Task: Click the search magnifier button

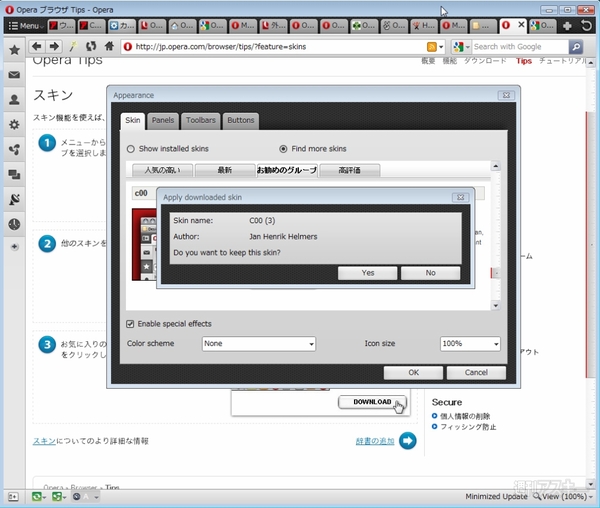Action: click(x=576, y=47)
